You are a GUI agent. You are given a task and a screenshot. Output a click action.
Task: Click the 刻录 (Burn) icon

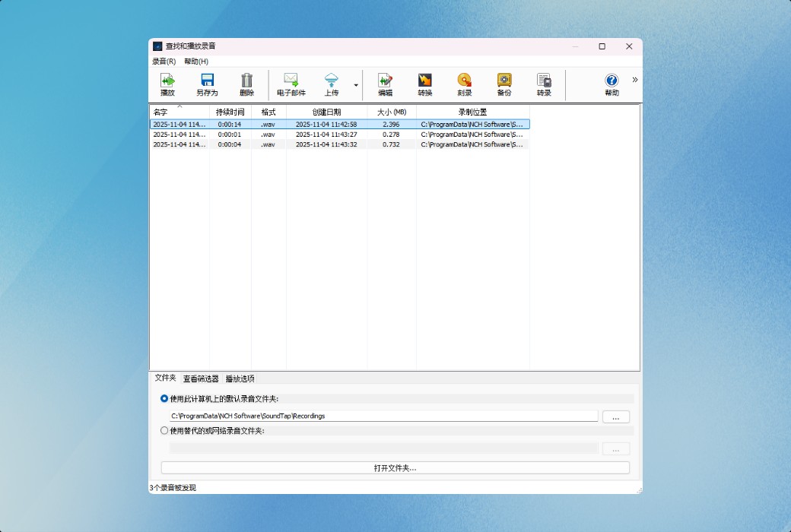click(464, 84)
